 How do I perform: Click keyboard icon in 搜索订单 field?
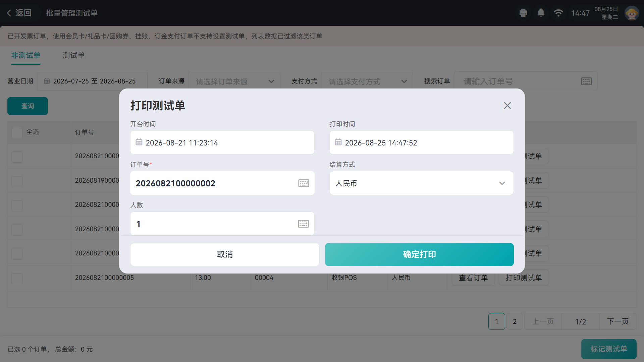coord(586,81)
